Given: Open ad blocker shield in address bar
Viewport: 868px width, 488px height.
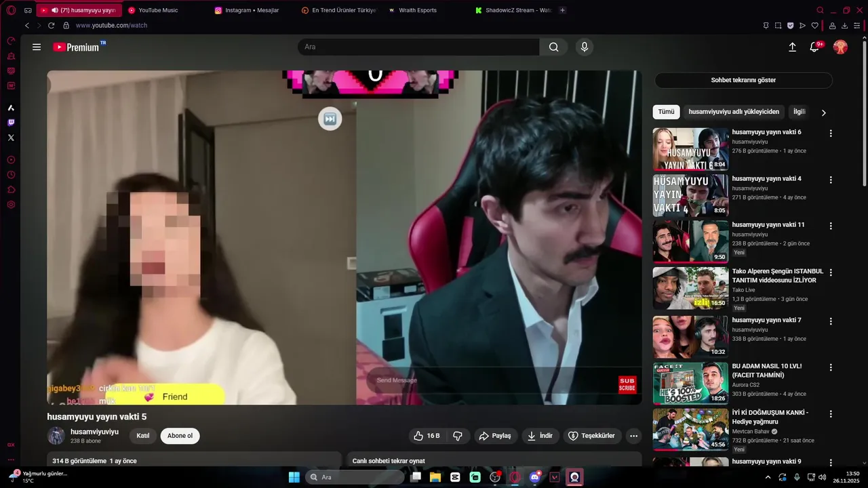Looking at the screenshot, I should point(791,26).
